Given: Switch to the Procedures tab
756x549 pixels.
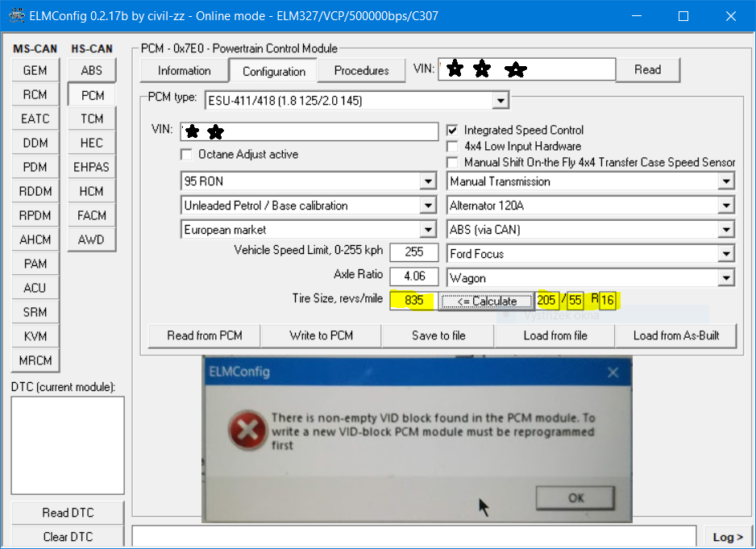Looking at the screenshot, I should coord(361,71).
